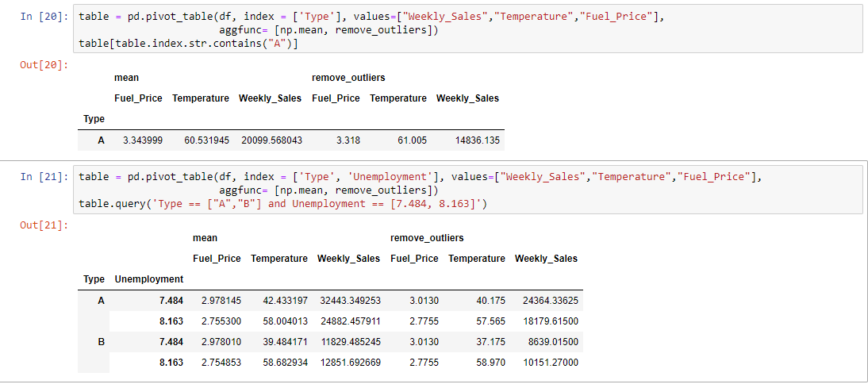Click the 32443.349253 mean Weekly_Sales cell
The height and width of the screenshot is (388, 868).
[351, 301]
